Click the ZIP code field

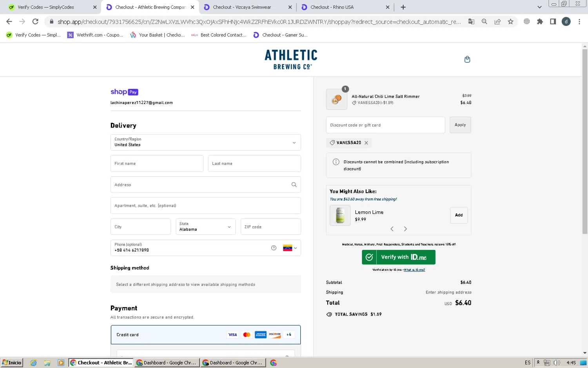270,227
